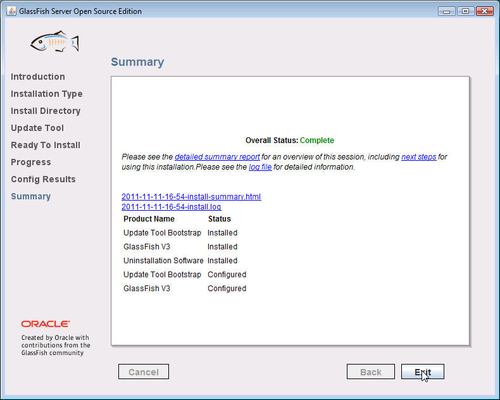This screenshot has width=500, height=400.
Task: Open the detailed summary report link
Action: pos(217,157)
